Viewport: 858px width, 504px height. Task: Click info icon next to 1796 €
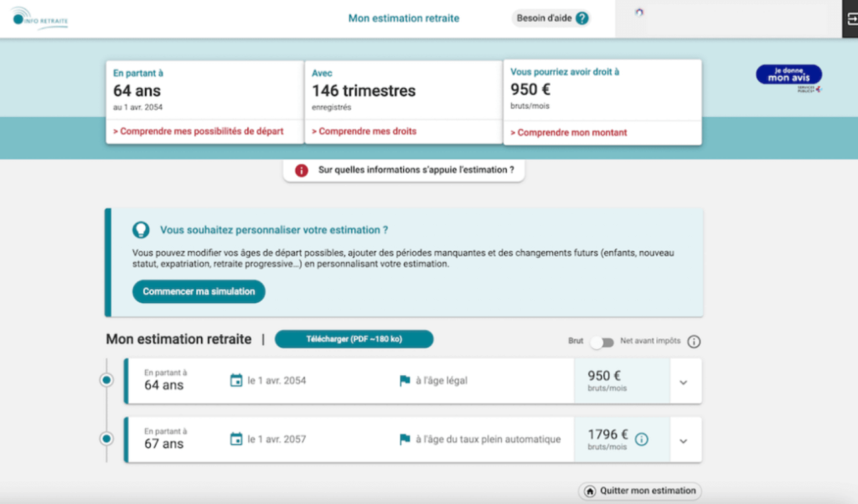pyautogui.click(x=642, y=439)
